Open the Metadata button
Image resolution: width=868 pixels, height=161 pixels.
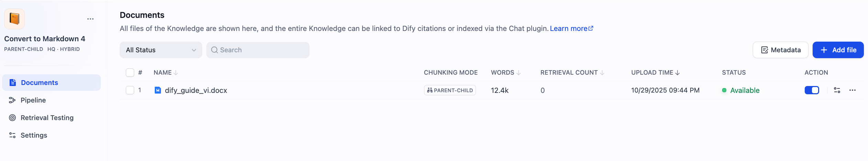[780, 50]
